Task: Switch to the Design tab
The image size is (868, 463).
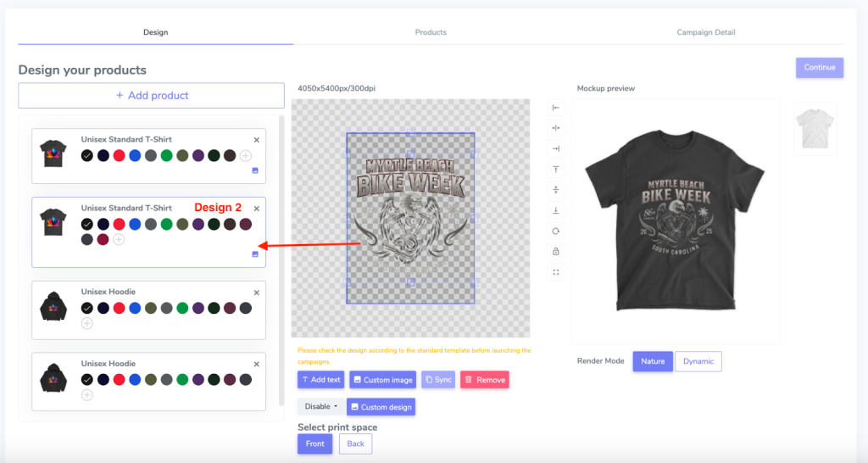Action: click(x=156, y=32)
